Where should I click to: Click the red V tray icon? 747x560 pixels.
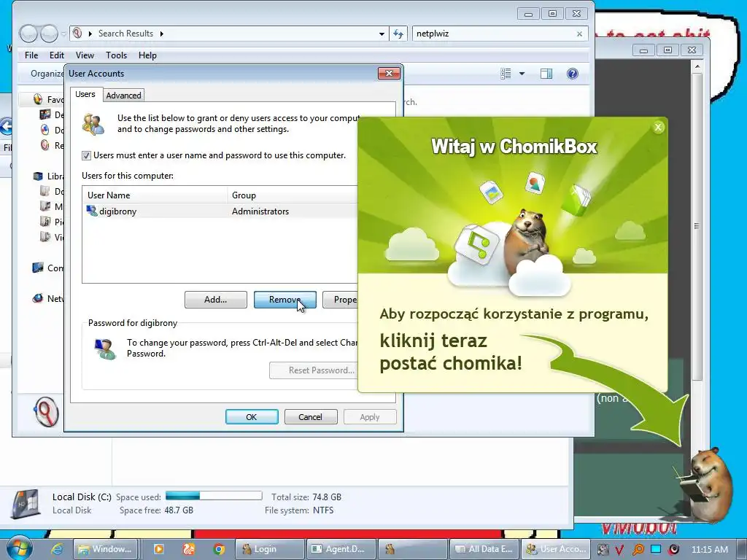pos(620,550)
